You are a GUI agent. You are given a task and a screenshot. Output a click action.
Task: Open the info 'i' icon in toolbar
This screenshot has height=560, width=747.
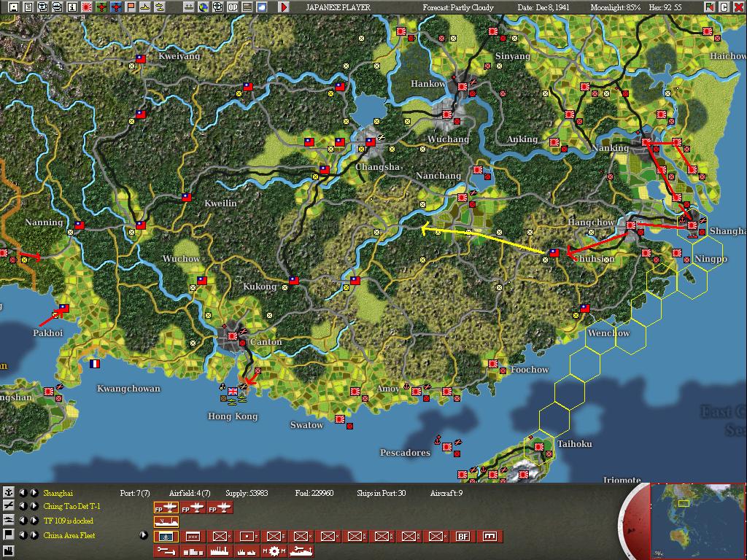(72, 7)
